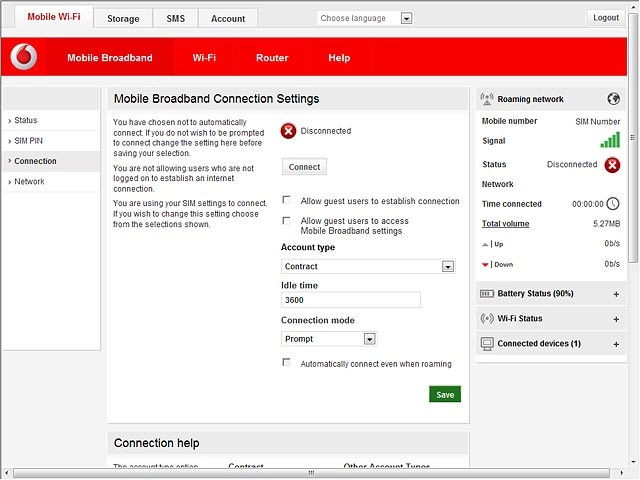
Task: Click the green Save button
Action: pos(445,394)
